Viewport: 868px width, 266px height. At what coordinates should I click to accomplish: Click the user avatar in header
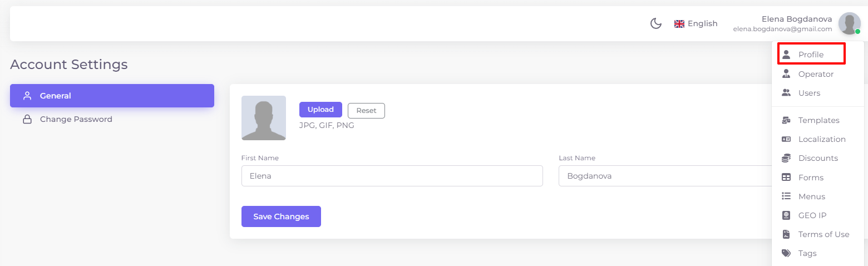[x=850, y=23]
